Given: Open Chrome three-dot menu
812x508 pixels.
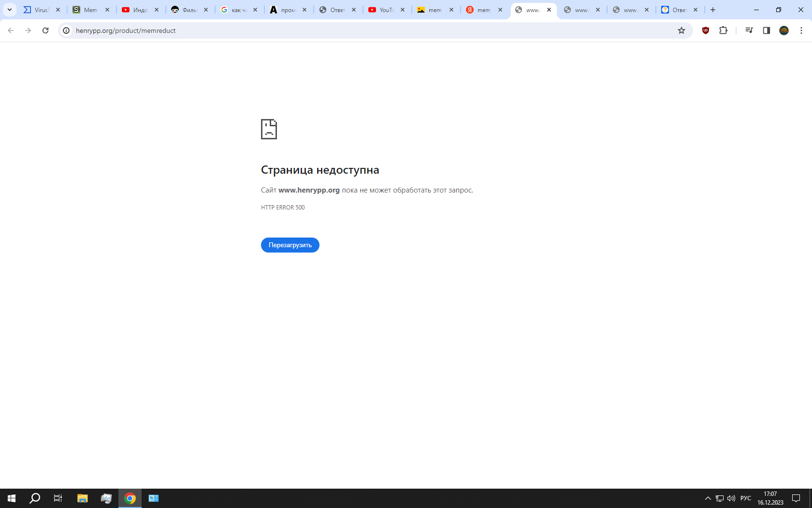Looking at the screenshot, I should pos(801,30).
